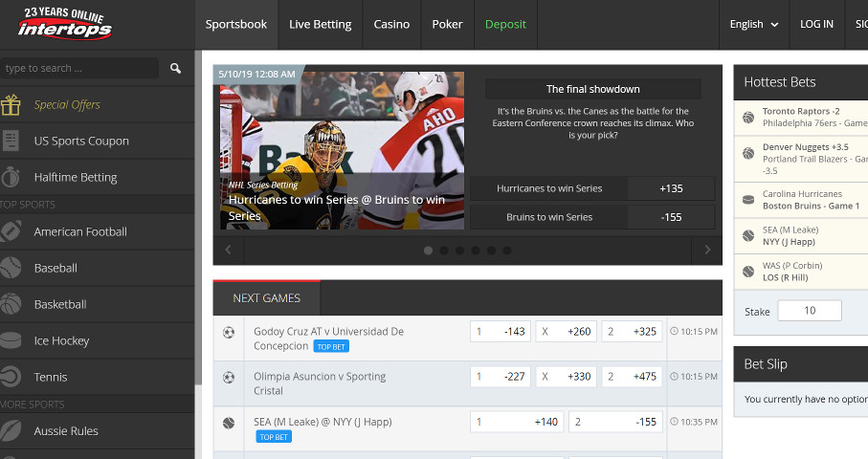The width and height of the screenshot is (868, 459).
Task: Click the Ice Hockey puck icon
Action: click(10, 340)
